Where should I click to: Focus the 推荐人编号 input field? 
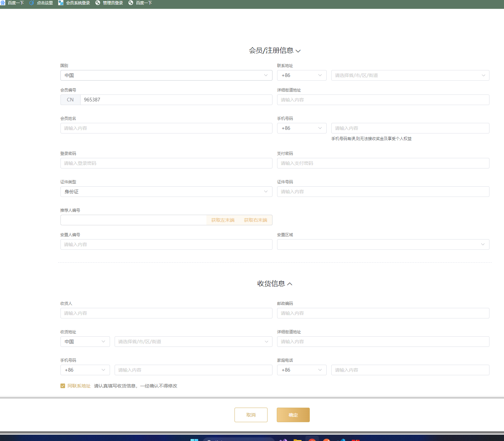(x=133, y=220)
